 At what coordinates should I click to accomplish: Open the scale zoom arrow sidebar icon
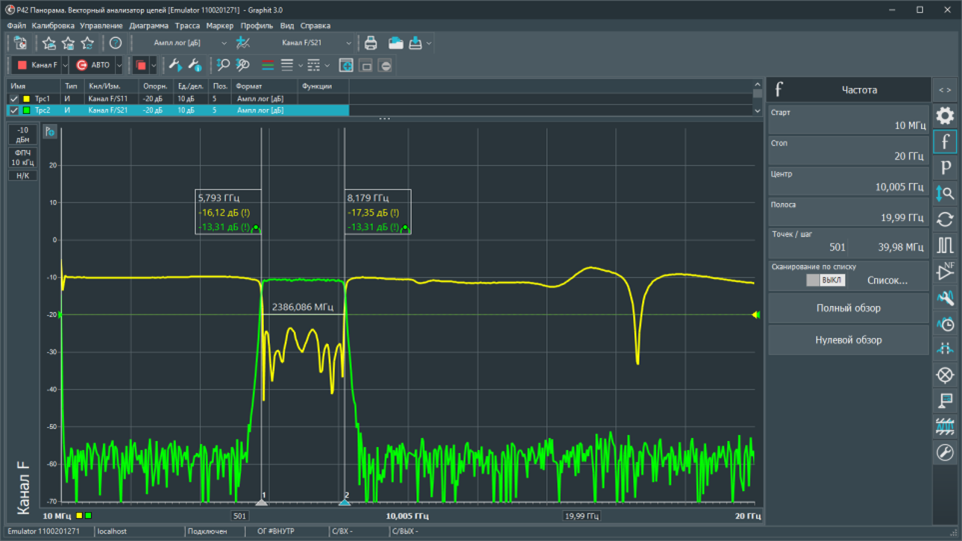tap(945, 194)
